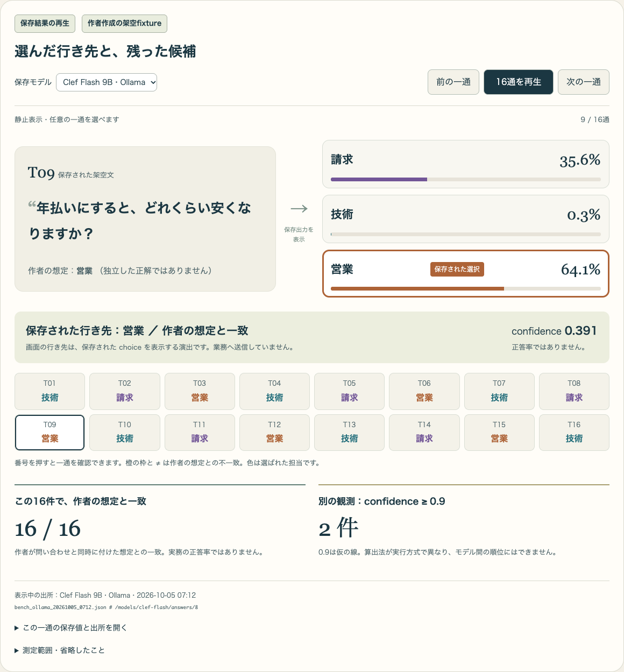The height and width of the screenshot is (672, 624).
Task: Click the bench_ollama_20261005_0712.json source path
Action: click(x=106, y=607)
